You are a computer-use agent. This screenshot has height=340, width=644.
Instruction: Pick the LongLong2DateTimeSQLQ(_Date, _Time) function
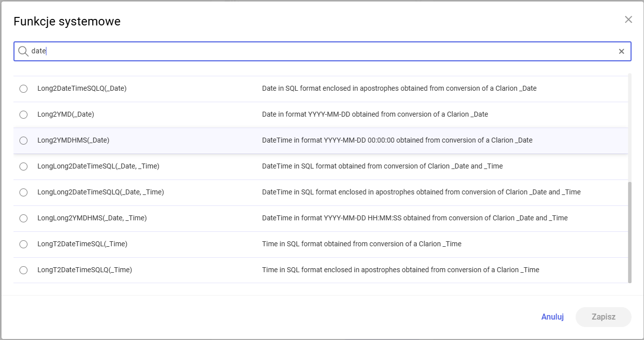tap(23, 192)
